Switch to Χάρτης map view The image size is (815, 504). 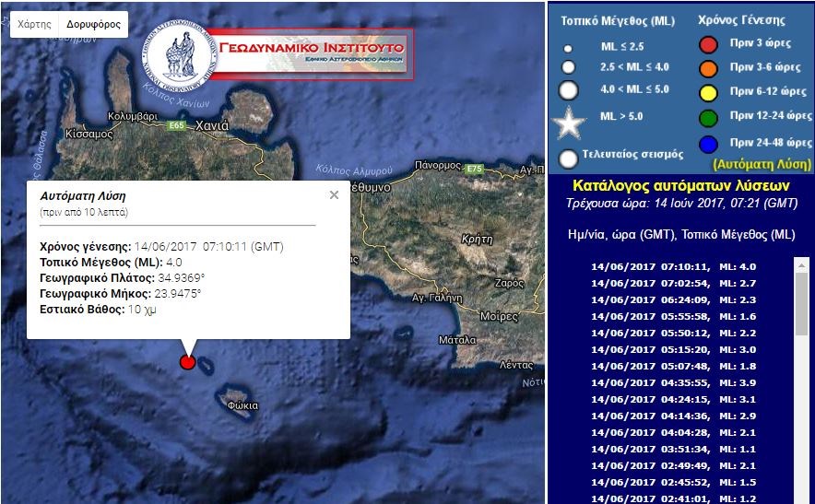(34, 25)
